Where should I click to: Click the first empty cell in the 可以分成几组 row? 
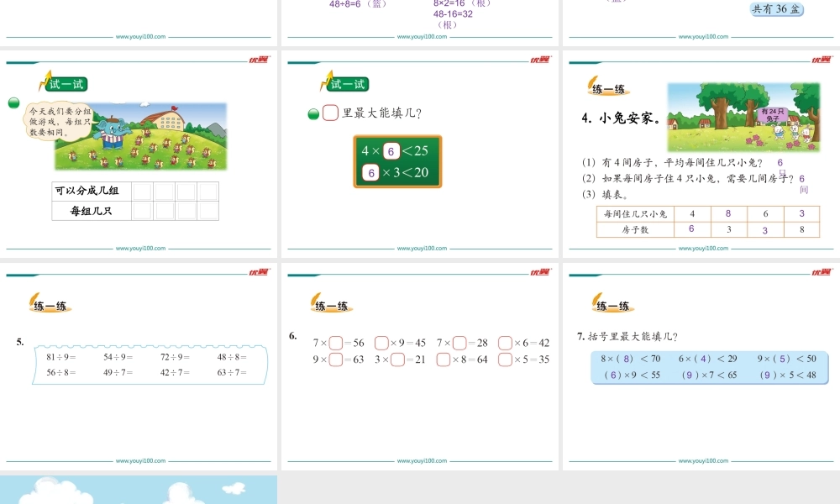point(141,191)
